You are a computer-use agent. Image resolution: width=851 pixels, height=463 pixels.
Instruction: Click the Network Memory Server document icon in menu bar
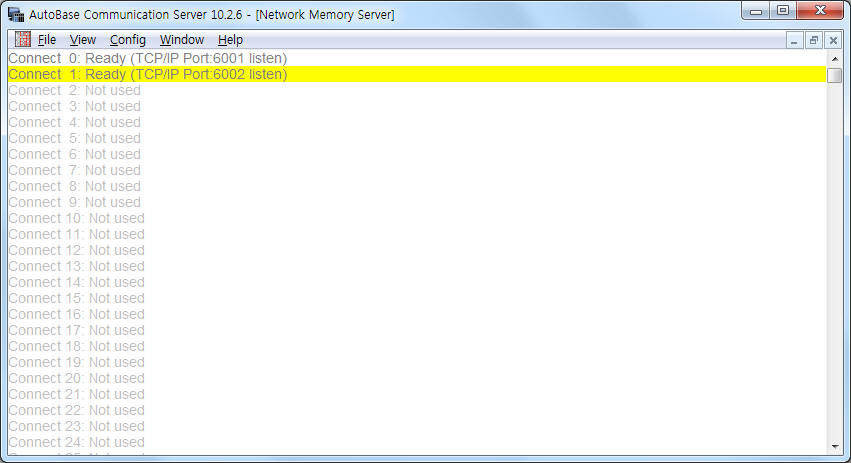coord(23,39)
